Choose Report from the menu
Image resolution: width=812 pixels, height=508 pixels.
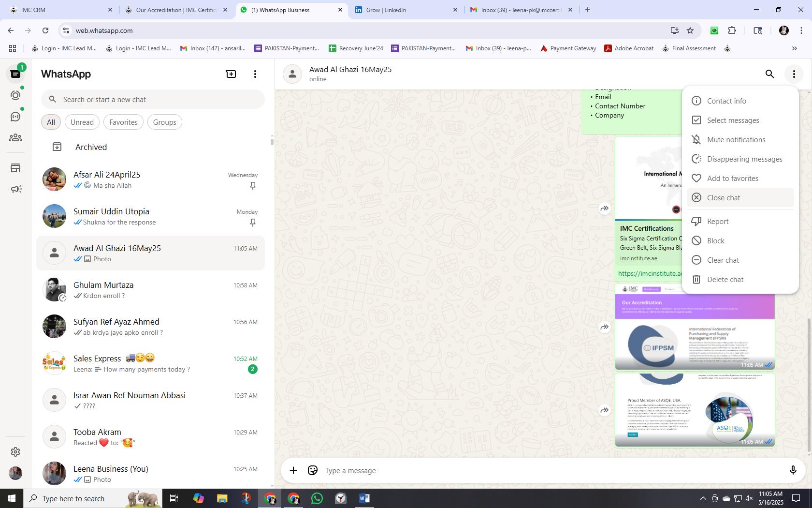(740, 221)
